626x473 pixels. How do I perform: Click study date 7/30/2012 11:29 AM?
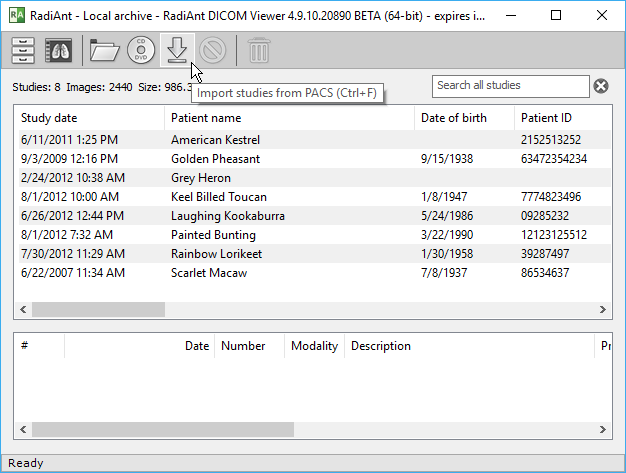pyautogui.click(x=73, y=254)
